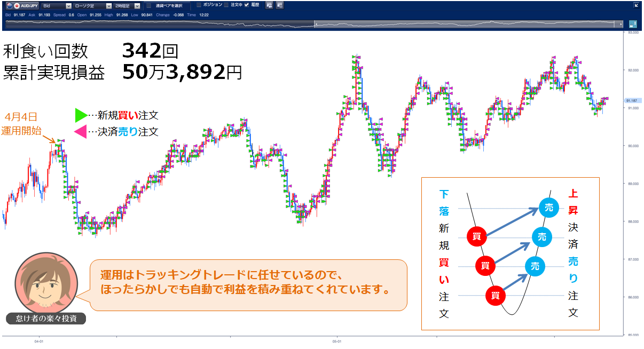This screenshot has width=644, height=349.
Task: Click the second chart tool icon after 履歴
Action: tap(279, 5)
